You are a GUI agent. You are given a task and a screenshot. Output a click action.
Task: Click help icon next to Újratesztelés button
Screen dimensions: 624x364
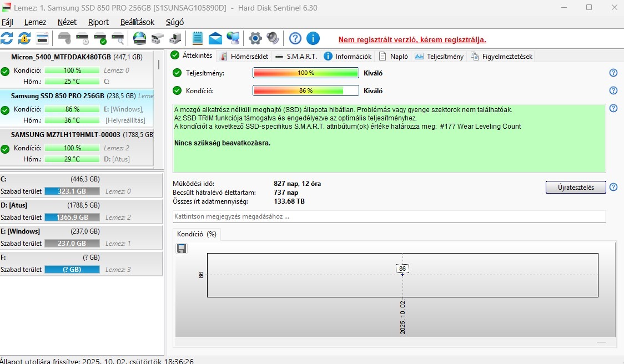[613, 187]
